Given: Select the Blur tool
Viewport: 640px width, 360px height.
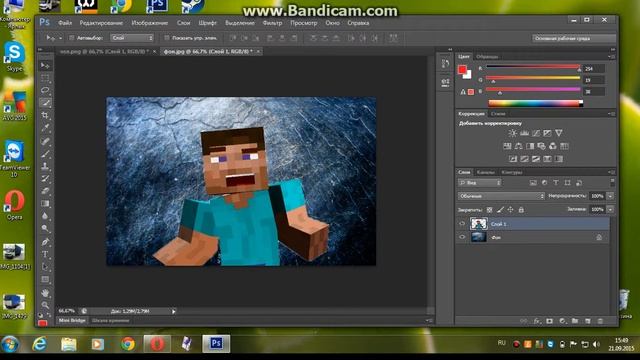Looking at the screenshot, I should coord(45,216).
